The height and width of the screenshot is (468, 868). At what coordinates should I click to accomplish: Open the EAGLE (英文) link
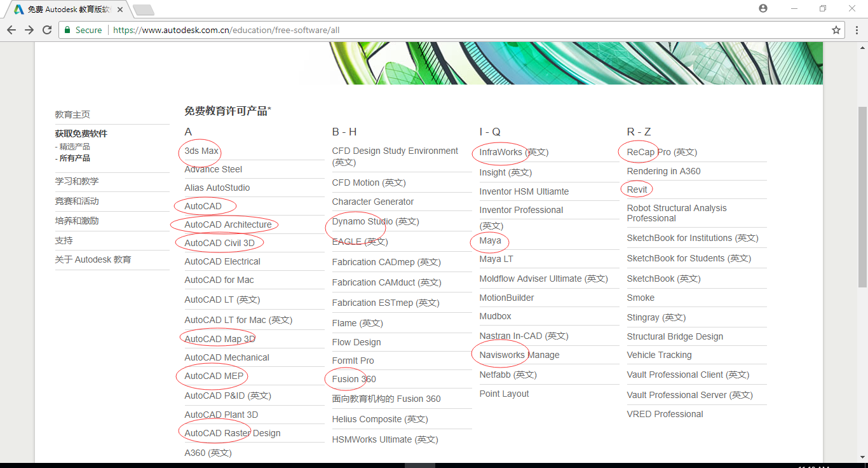click(360, 242)
